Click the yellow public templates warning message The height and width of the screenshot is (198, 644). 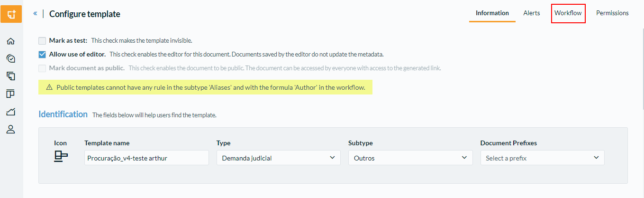click(x=205, y=87)
